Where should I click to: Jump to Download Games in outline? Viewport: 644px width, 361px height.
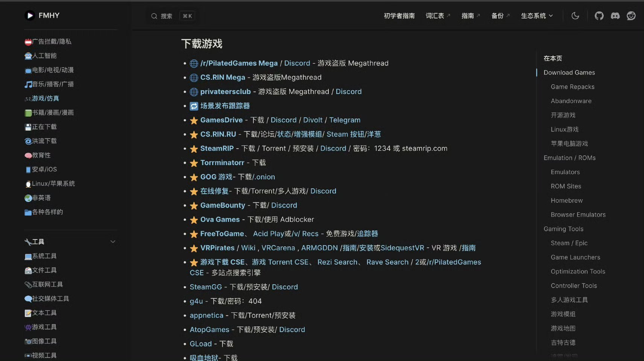(x=569, y=73)
